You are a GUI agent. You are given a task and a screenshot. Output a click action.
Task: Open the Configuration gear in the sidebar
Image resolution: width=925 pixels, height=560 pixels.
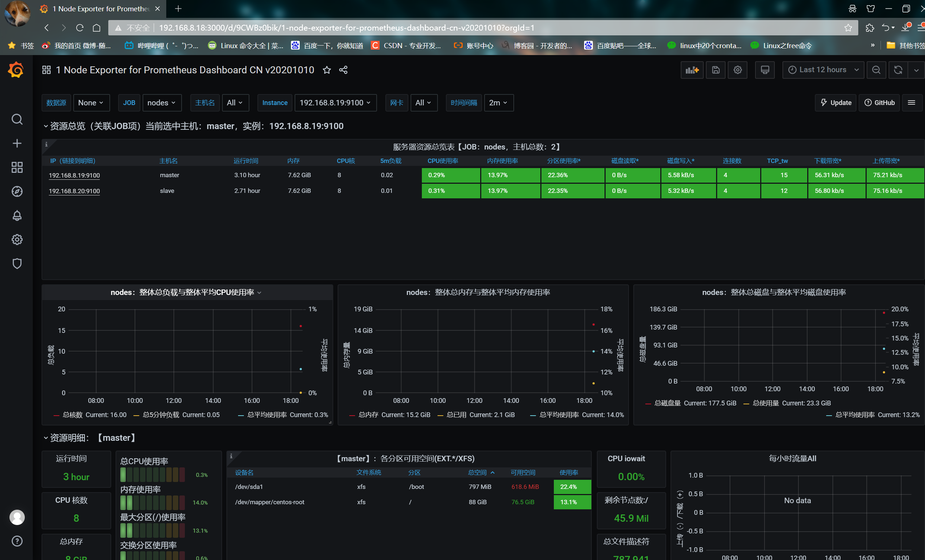pyautogui.click(x=17, y=240)
